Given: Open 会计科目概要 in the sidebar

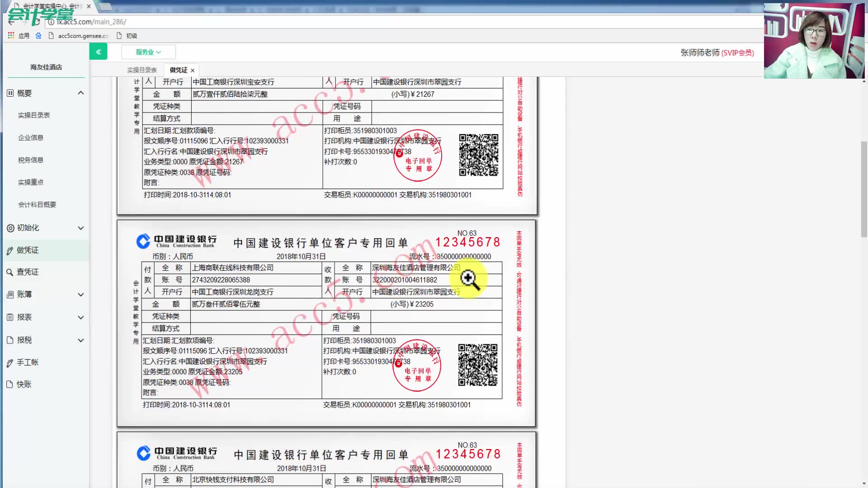Looking at the screenshot, I should [37, 205].
